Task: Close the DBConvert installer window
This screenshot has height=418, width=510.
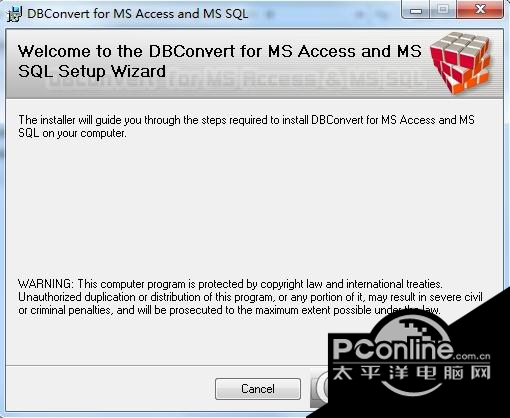Action: tap(480, 9)
